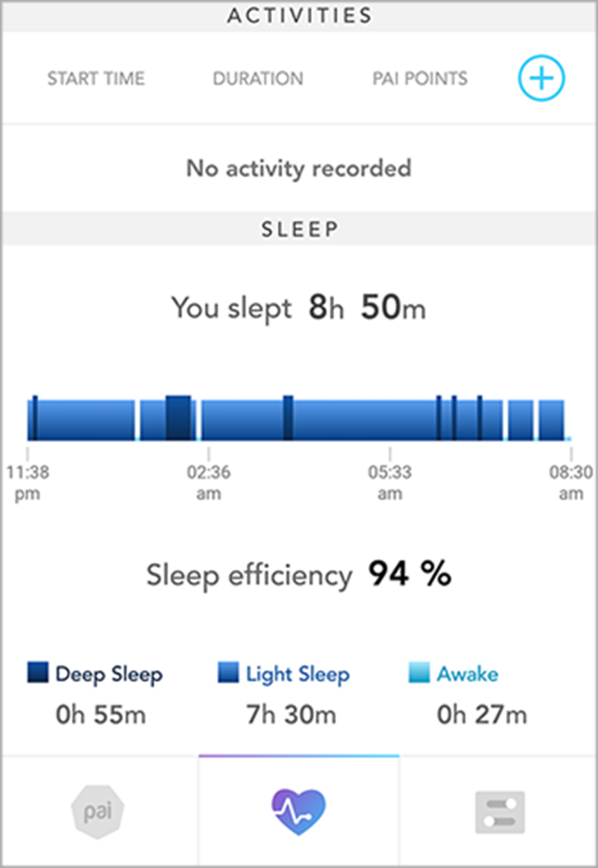Tap the Awake legend square
Screen dimensions: 598x868
(419, 672)
